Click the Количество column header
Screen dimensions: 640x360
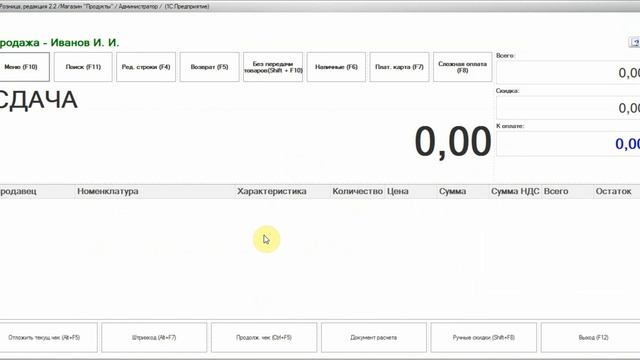358,191
